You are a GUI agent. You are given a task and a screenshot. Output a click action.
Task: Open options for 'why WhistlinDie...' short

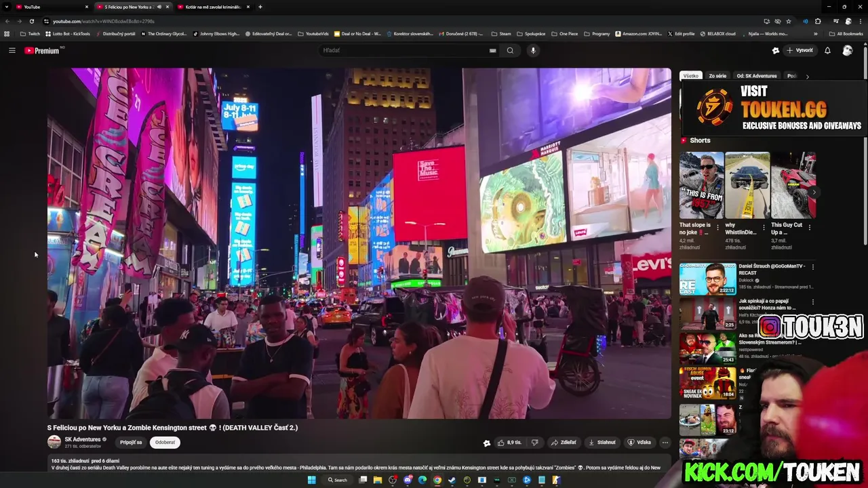click(764, 228)
